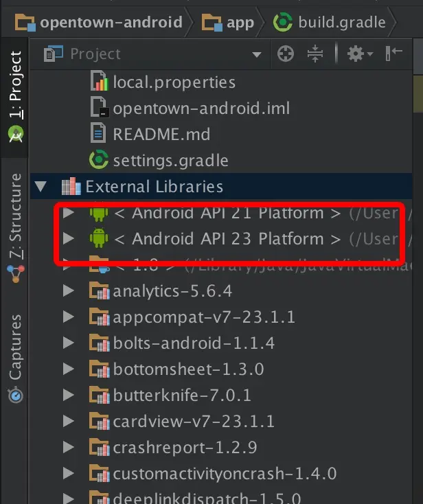The width and height of the screenshot is (423, 504).
Task: Select appcompat-v7-23.1.1 library name
Action: [204, 317]
